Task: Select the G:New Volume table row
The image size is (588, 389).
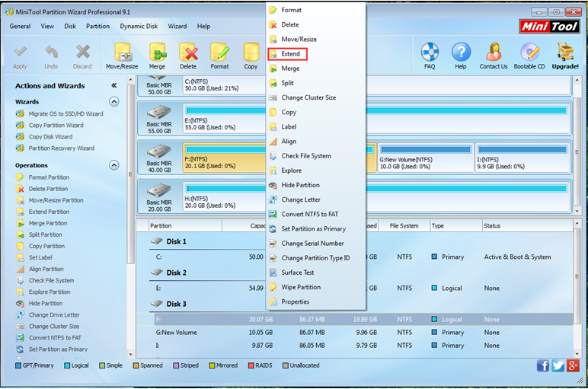Action: (x=355, y=333)
